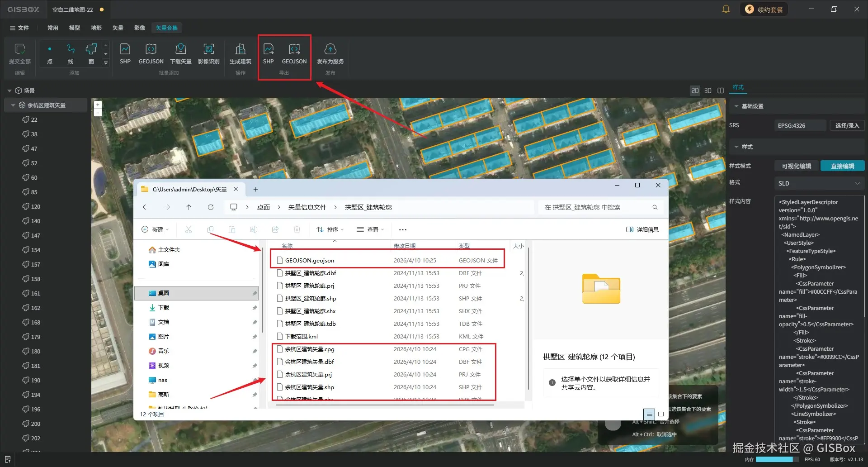Click Select/Input (选择/录入) SRS button
The height and width of the screenshot is (467, 868).
pos(847,126)
